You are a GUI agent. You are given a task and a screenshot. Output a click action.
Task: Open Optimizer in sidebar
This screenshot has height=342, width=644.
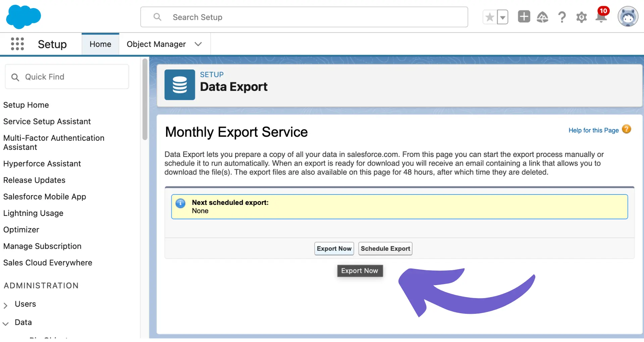coord(21,230)
